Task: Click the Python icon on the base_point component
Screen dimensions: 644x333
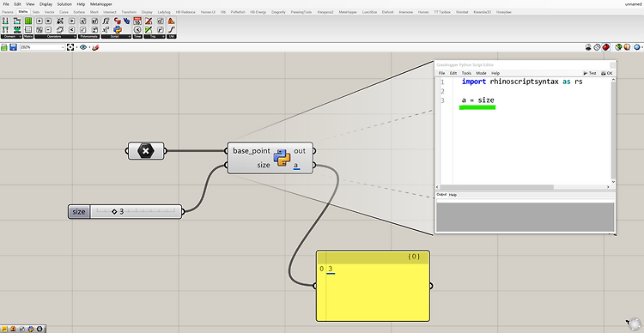Action: point(282,158)
